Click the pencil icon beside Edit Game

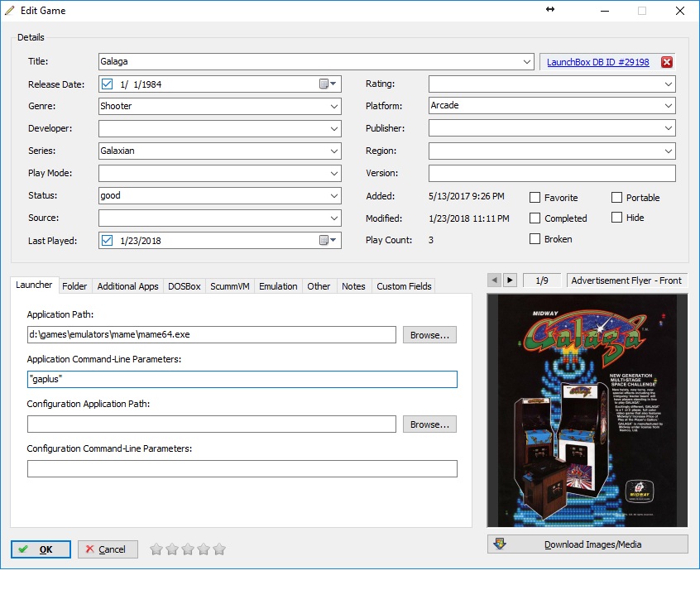click(9, 10)
